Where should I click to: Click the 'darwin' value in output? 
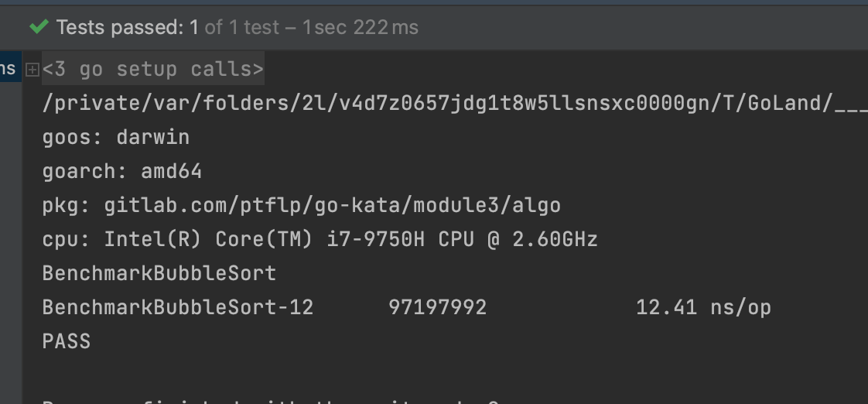(x=153, y=137)
